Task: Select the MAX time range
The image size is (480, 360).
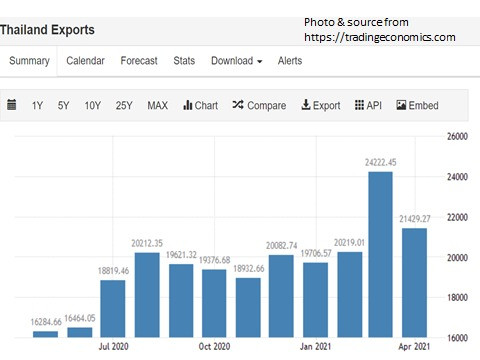Action: [x=158, y=106]
